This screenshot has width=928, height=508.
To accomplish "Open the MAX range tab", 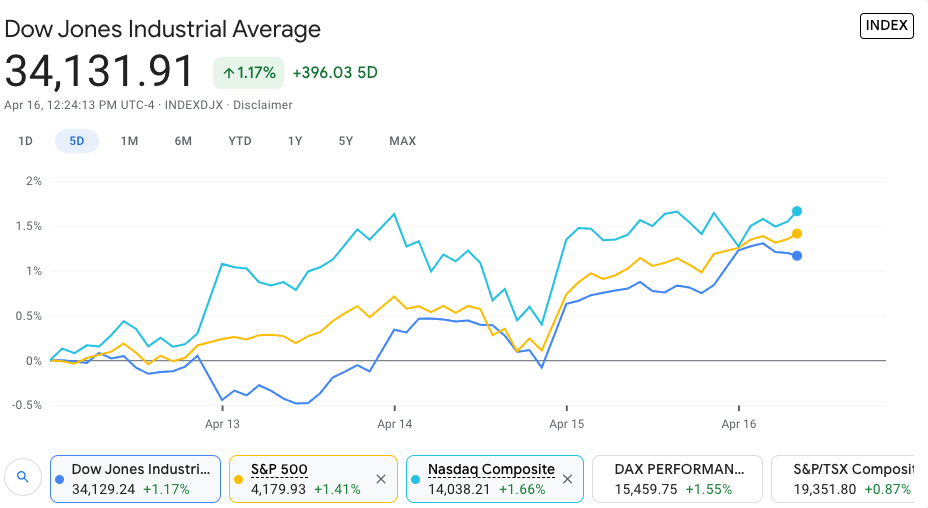I will (x=402, y=141).
